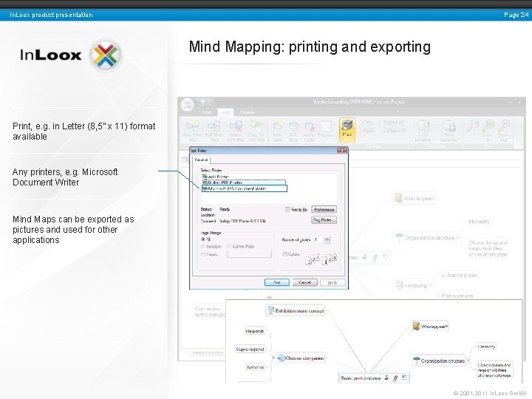
Task: Click Entrance prices node in background map
Action: pyautogui.click(x=460, y=275)
